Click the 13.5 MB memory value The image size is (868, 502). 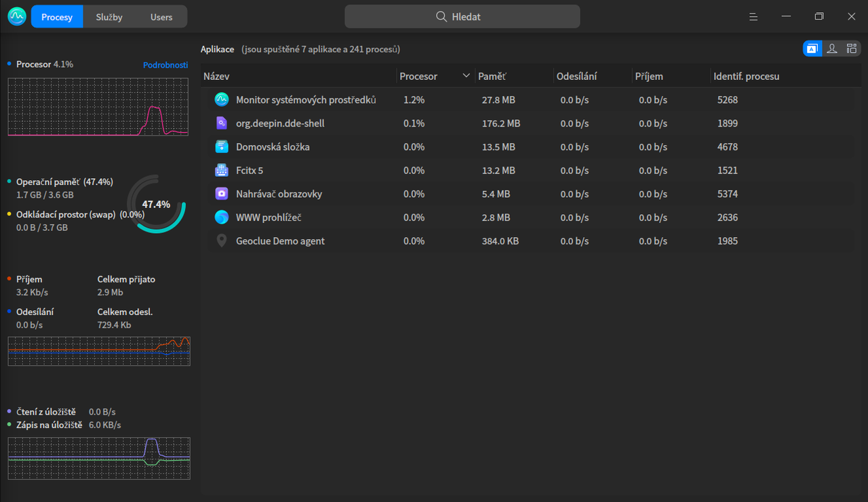[498, 147]
